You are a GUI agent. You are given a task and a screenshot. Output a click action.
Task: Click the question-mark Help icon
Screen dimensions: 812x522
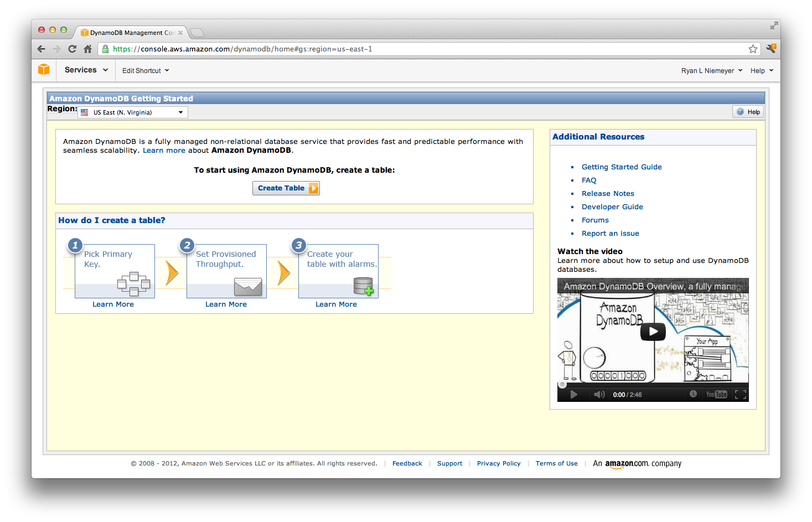pyautogui.click(x=740, y=111)
